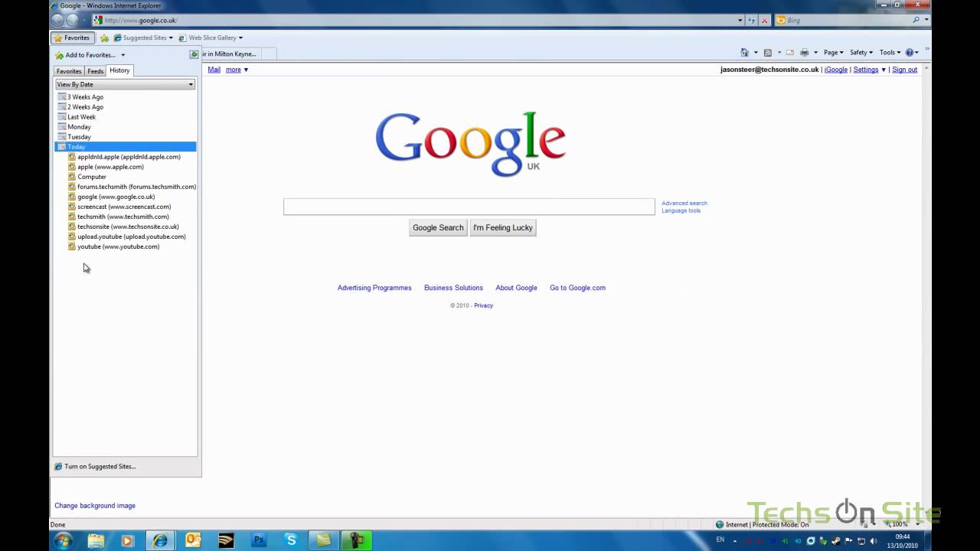Open the techsonsite history entry
The height and width of the screenshot is (551, 980).
coord(128,227)
